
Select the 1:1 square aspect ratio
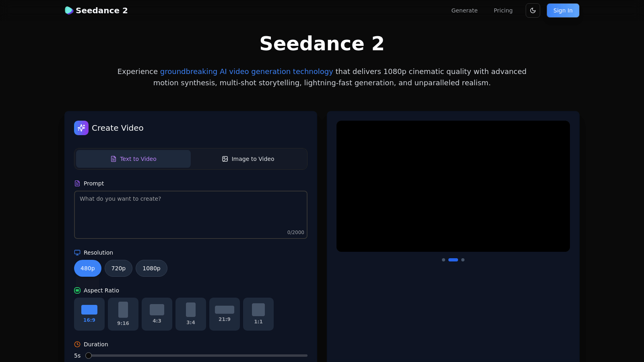258,314
